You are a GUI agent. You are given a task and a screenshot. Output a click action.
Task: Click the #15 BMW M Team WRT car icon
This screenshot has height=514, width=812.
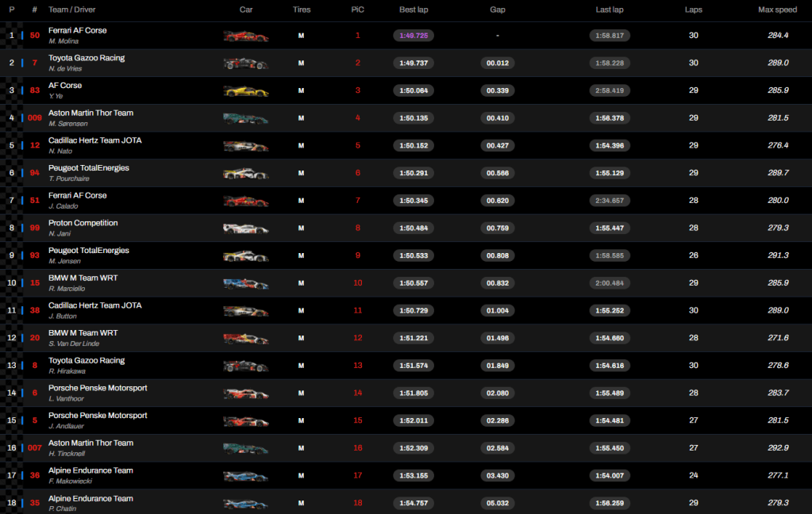[x=246, y=283]
